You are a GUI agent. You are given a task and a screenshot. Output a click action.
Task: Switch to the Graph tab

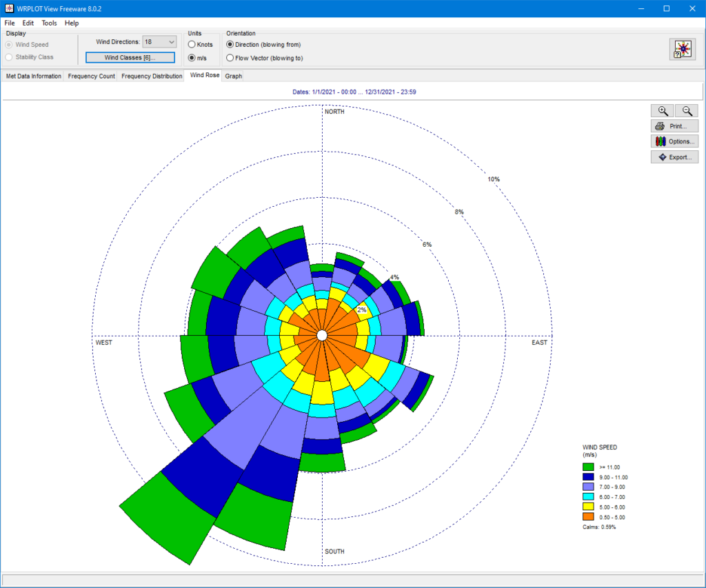[x=233, y=76]
